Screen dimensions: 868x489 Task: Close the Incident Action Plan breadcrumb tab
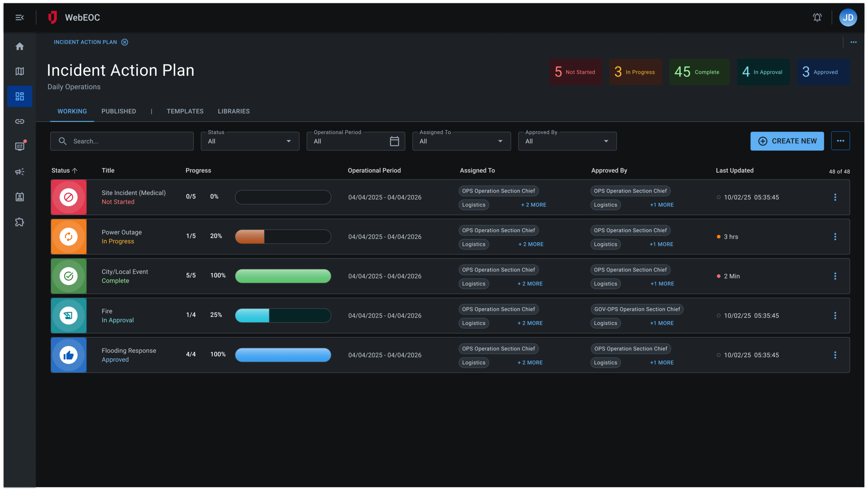[x=125, y=42]
